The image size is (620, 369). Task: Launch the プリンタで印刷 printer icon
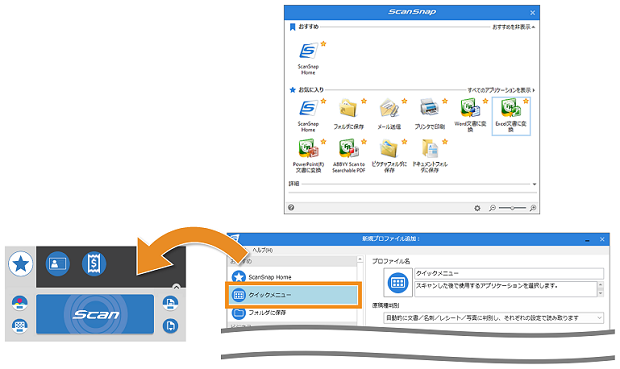click(429, 114)
